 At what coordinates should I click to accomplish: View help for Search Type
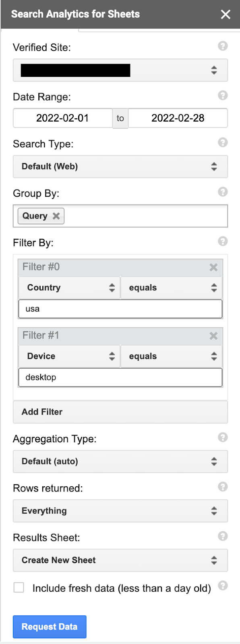222,143
